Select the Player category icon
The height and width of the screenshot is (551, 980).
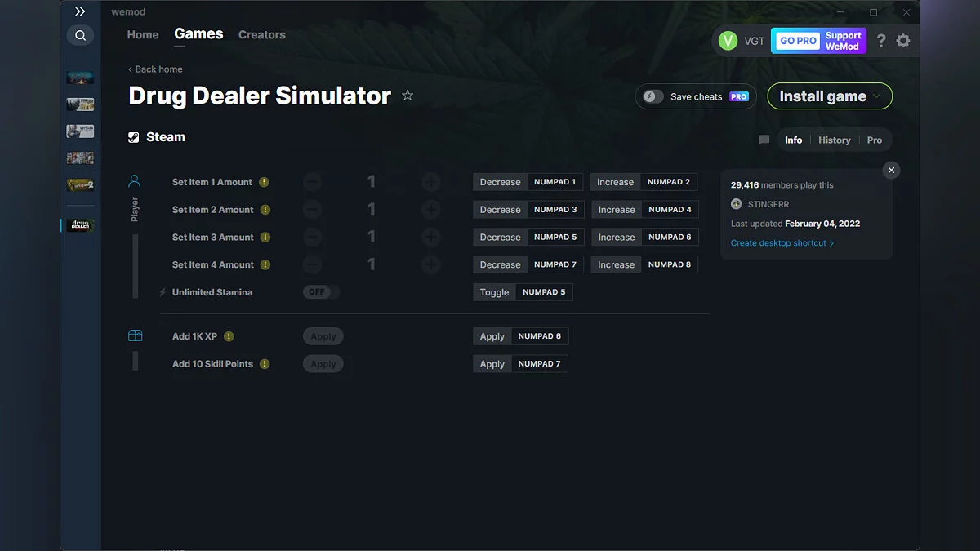click(x=135, y=181)
